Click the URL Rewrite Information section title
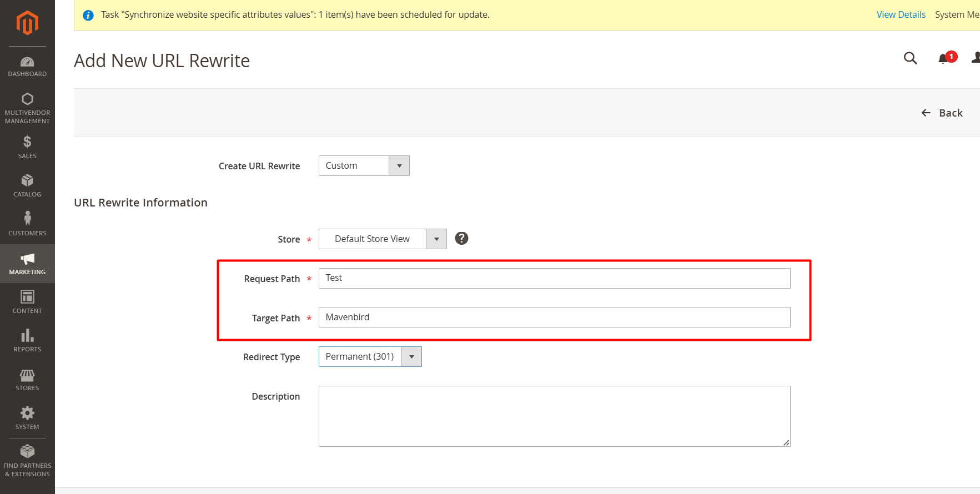The height and width of the screenshot is (494, 980). pos(140,203)
